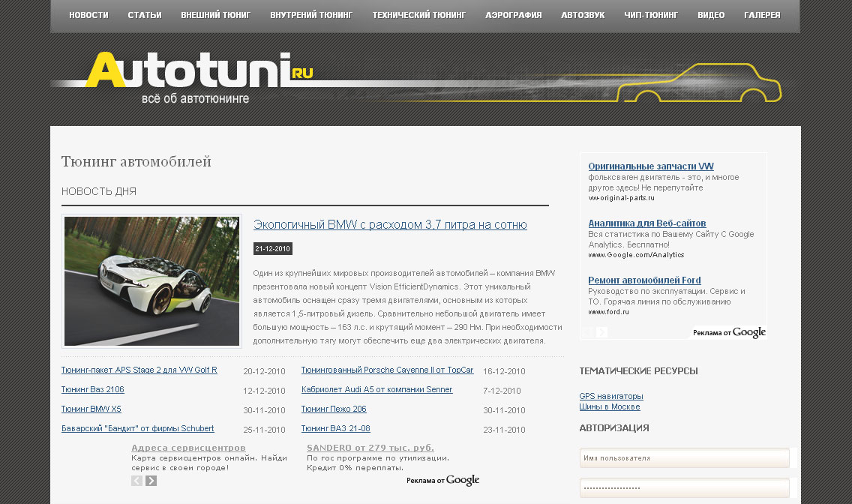Go to the Аэрография section
Image resolution: width=852 pixels, height=504 pixels.
pyautogui.click(x=513, y=15)
